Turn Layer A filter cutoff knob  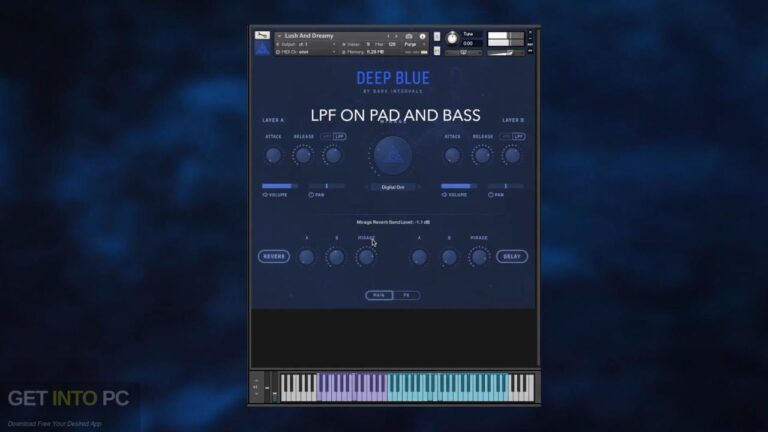[333, 155]
